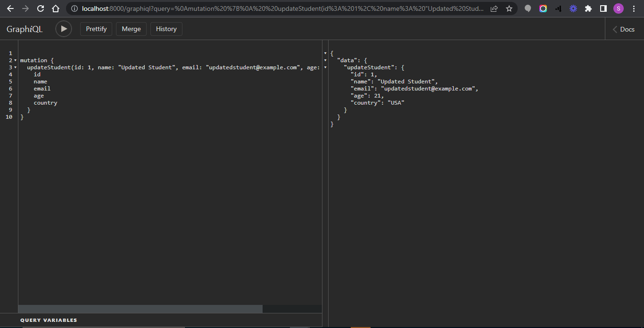
Task: Fold the updateStudent block on line 3
Action: click(x=16, y=67)
